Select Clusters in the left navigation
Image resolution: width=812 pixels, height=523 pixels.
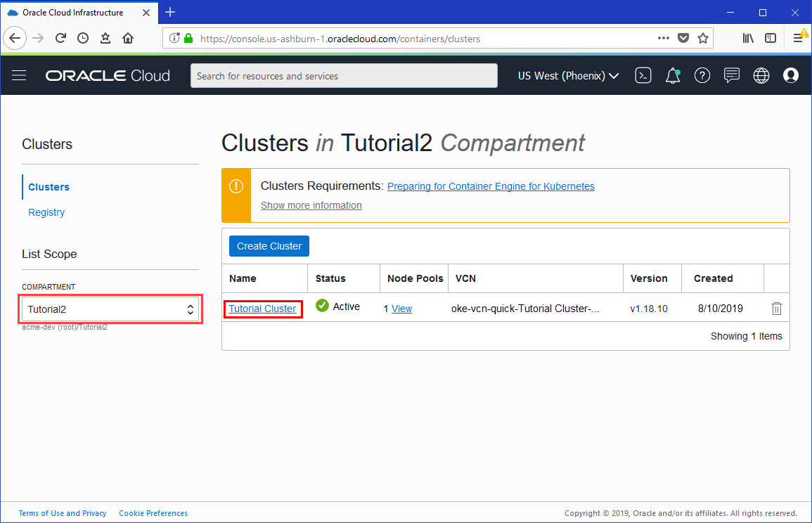(49, 187)
